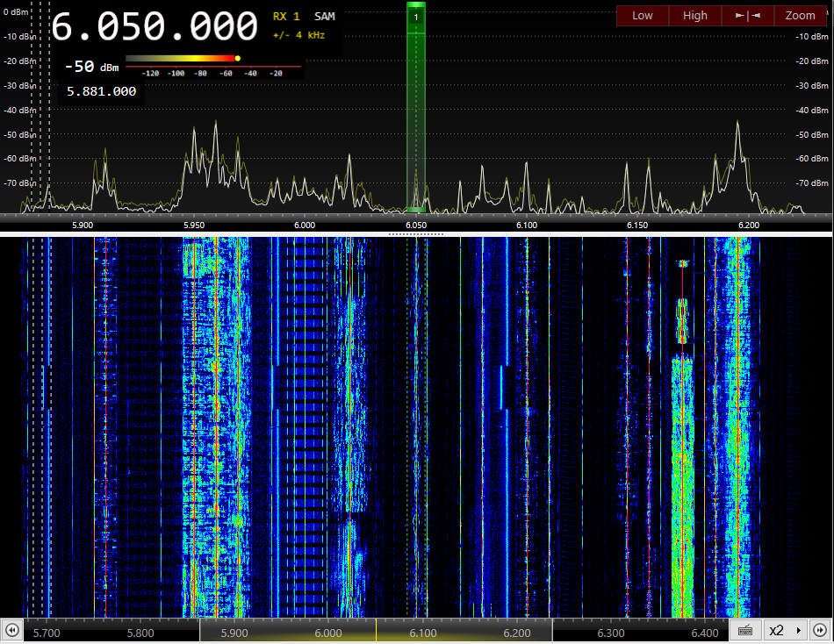Open the keyboard icon in bottom bar
834x644 pixels.
click(744, 630)
